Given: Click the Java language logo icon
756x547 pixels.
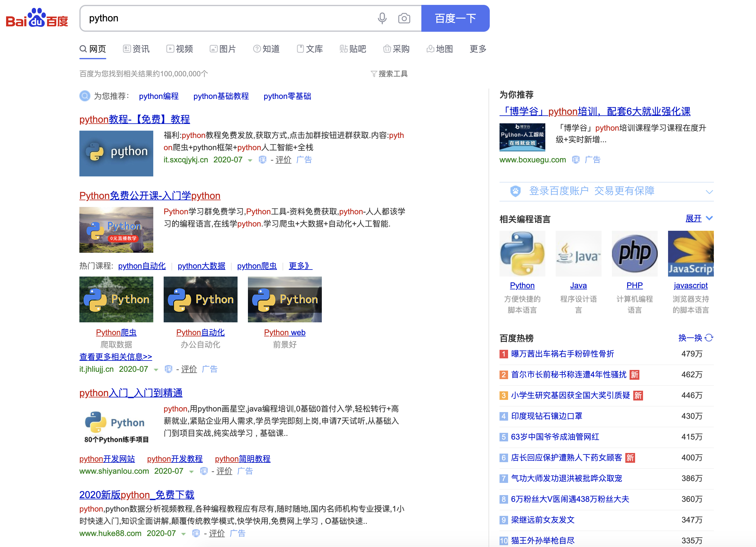Looking at the screenshot, I should tap(578, 253).
